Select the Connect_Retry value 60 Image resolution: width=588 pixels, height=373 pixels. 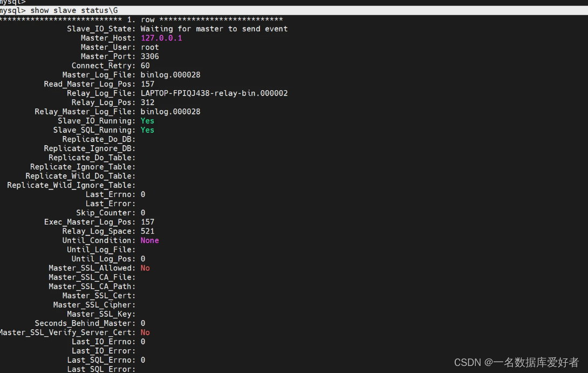click(x=145, y=65)
